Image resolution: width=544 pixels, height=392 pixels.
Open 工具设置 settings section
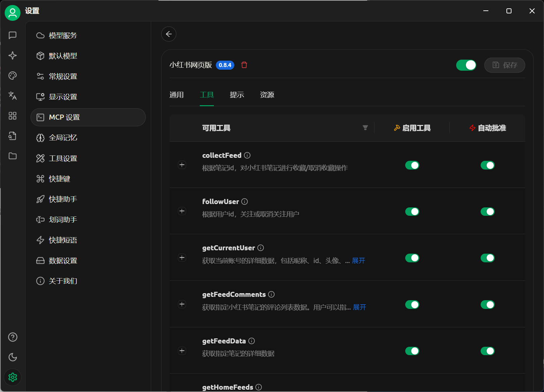coord(88,158)
